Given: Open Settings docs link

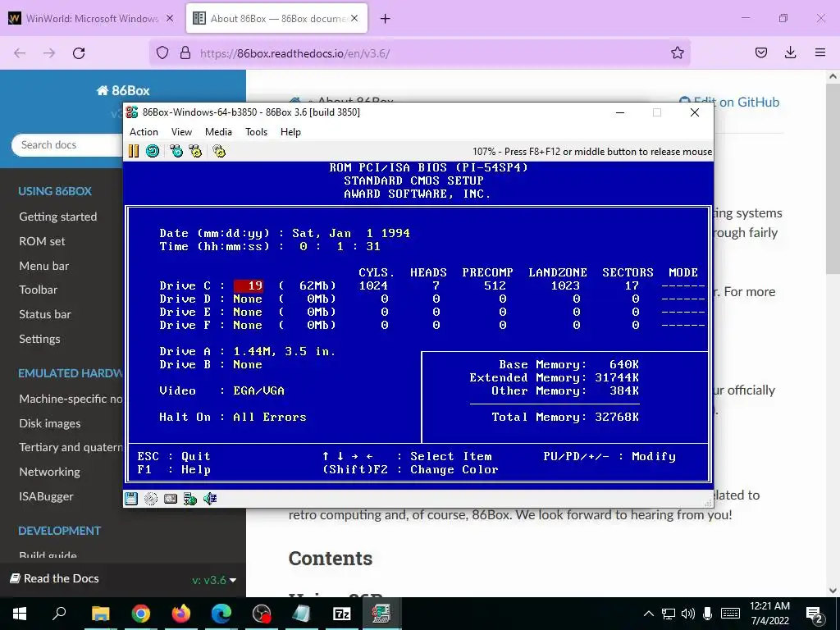Looking at the screenshot, I should click(x=39, y=339).
